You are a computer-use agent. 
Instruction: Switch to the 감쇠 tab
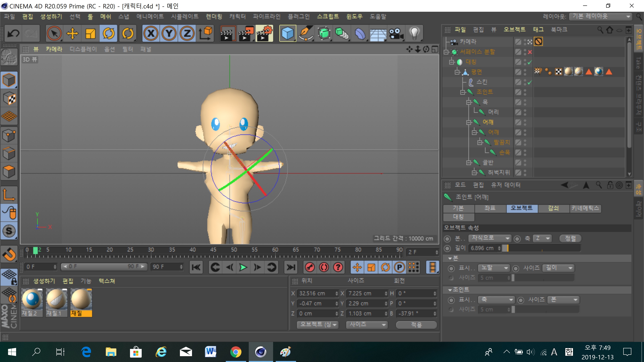[553, 208]
